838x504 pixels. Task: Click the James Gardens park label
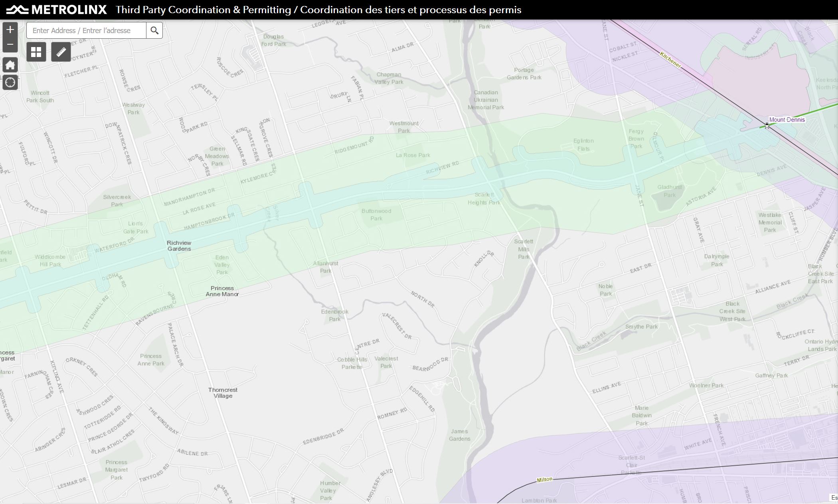pyautogui.click(x=459, y=435)
